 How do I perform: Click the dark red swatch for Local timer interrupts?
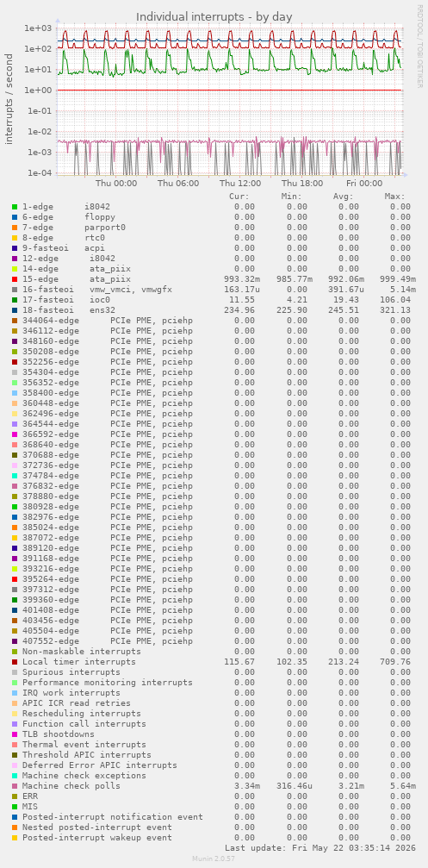tap(15, 662)
